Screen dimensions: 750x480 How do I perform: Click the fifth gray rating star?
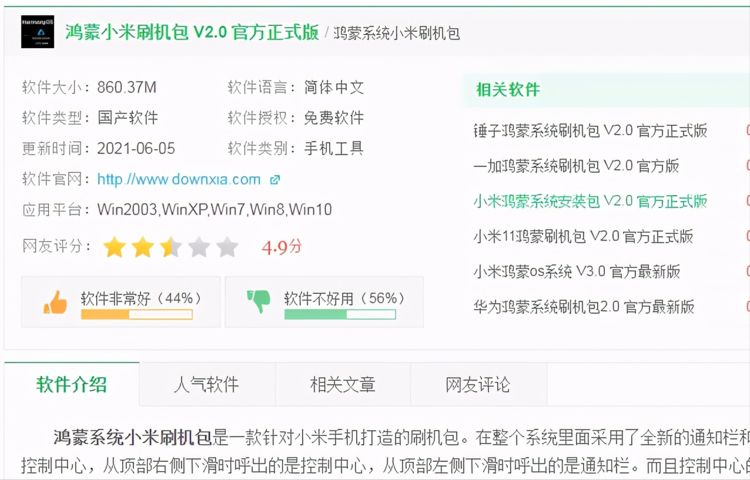click(227, 247)
